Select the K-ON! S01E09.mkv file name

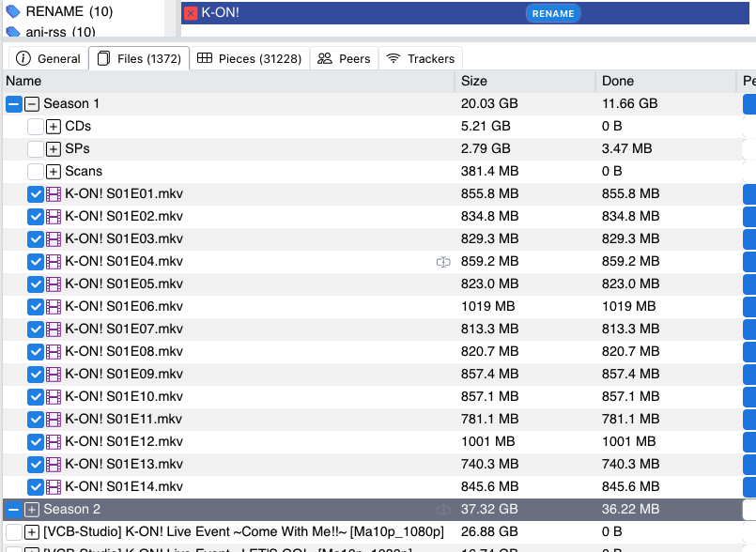click(124, 375)
